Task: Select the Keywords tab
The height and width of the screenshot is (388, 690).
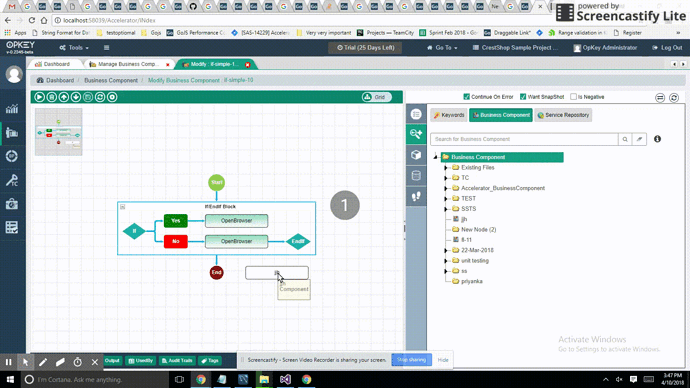Action: pyautogui.click(x=449, y=115)
